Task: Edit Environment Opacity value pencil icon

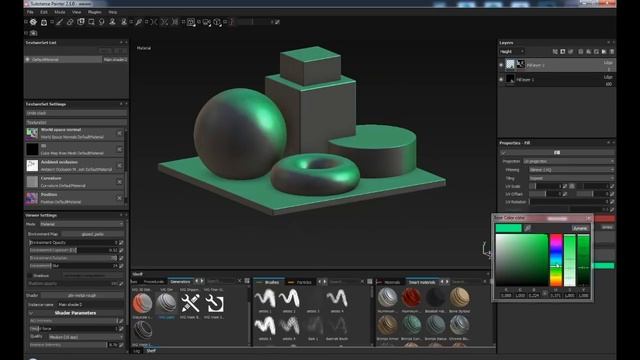Action: (121, 242)
